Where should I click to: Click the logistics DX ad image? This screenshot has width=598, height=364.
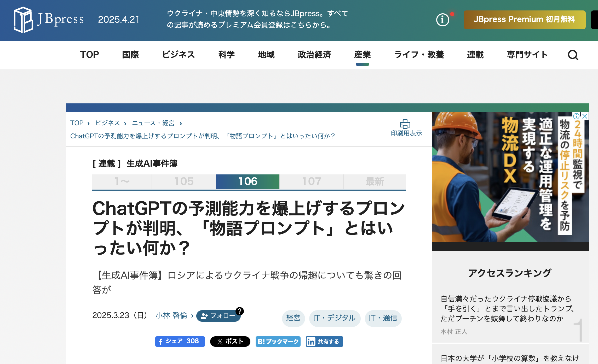point(510,177)
